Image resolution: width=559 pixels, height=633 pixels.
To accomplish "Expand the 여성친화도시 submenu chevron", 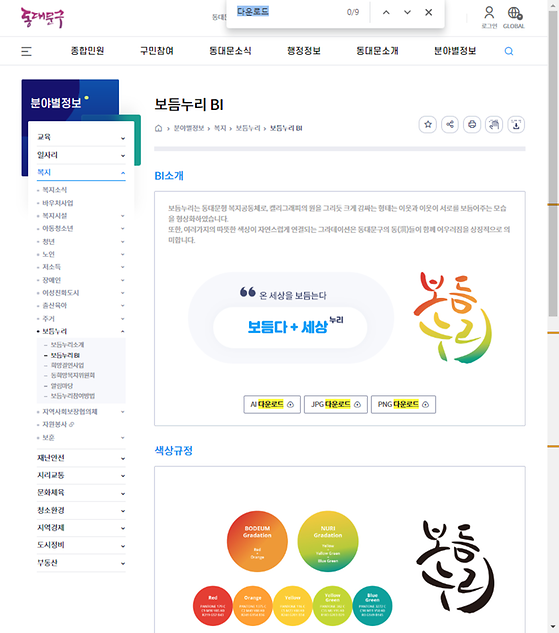I will click(123, 293).
